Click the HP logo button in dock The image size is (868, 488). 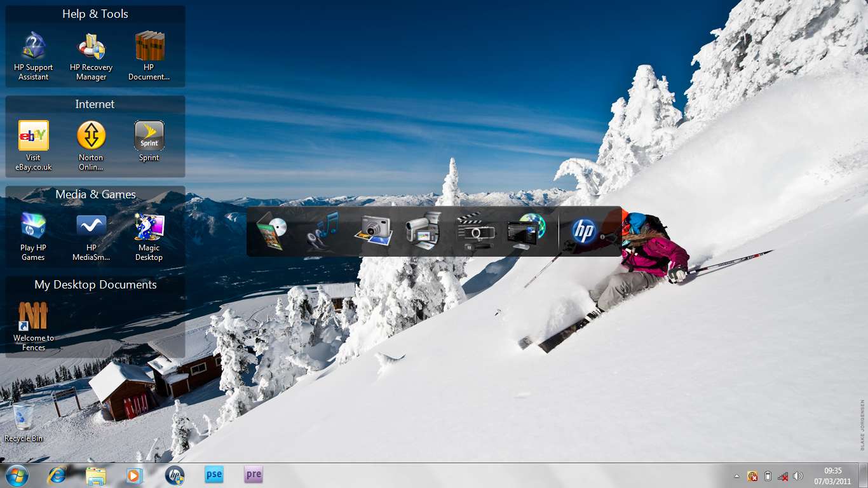[584, 231]
